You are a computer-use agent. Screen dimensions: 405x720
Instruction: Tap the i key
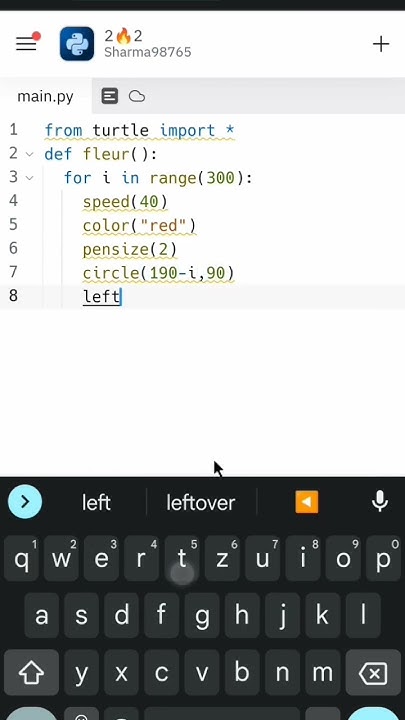point(303,559)
